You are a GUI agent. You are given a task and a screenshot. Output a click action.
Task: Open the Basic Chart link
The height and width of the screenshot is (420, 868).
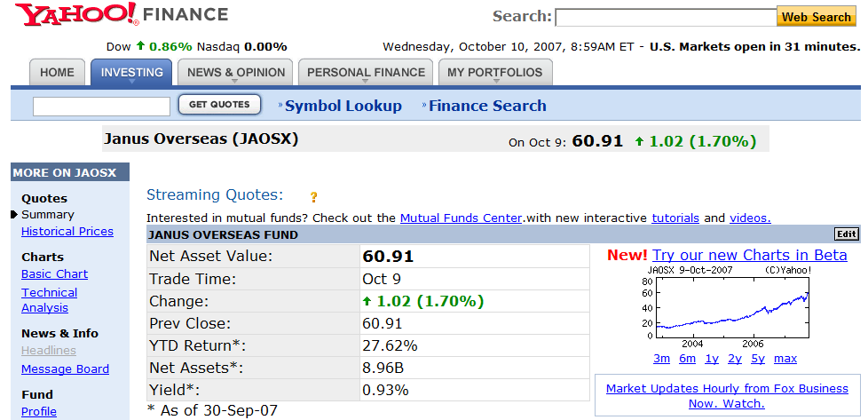click(54, 274)
